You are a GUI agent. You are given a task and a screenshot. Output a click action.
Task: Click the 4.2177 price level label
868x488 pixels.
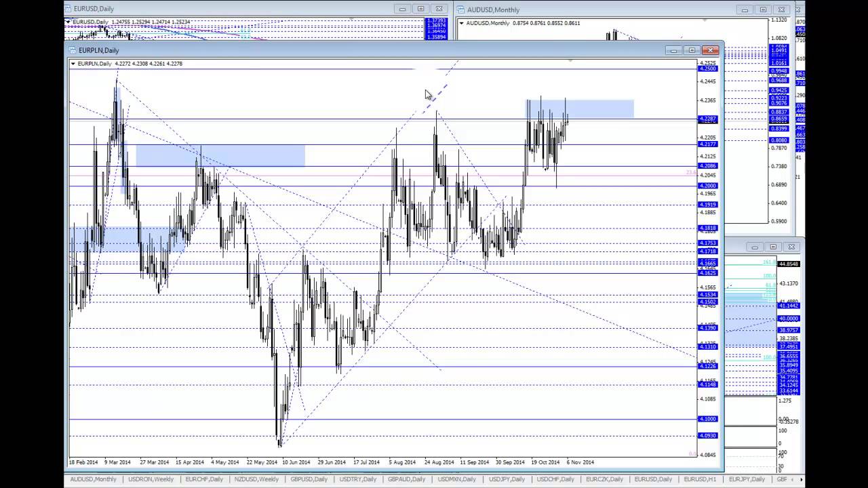(x=707, y=144)
